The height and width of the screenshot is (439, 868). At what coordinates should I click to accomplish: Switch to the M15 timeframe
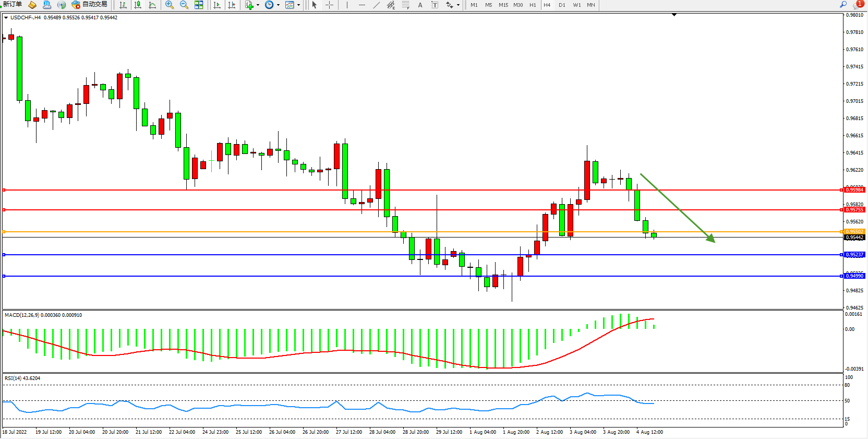[503, 5]
